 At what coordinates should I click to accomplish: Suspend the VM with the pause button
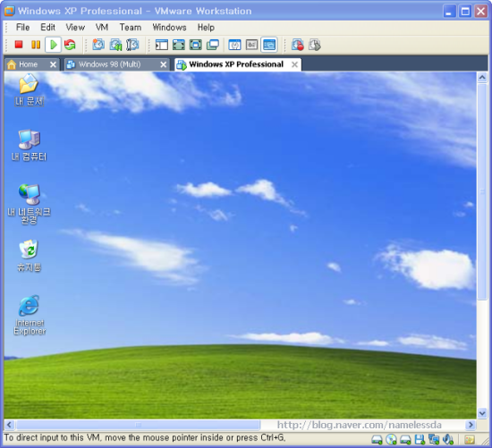36,45
